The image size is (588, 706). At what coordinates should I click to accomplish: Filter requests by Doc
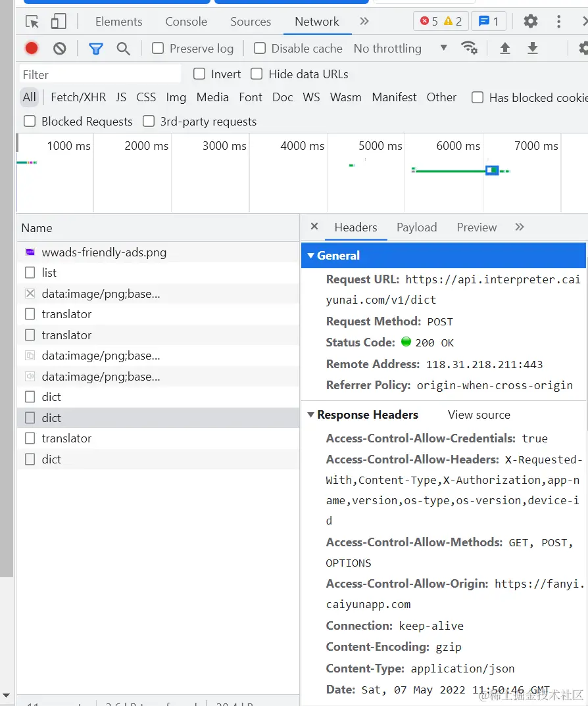tap(283, 97)
